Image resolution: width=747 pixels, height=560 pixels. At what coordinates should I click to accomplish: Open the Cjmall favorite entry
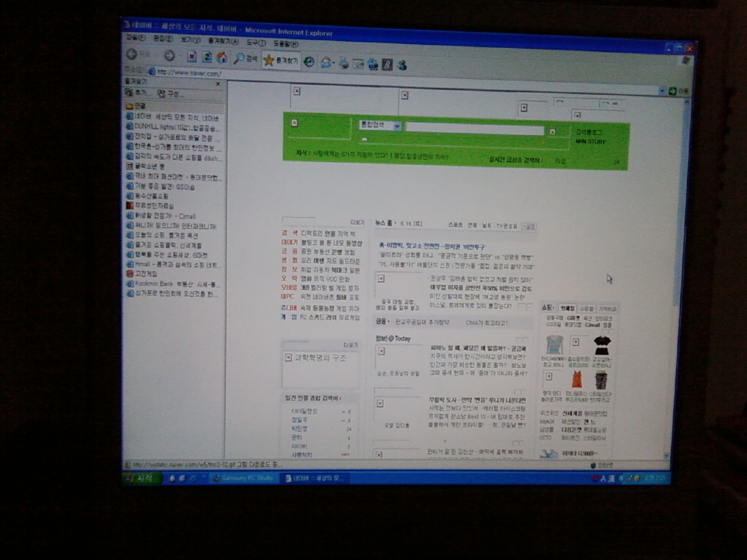tap(161, 216)
